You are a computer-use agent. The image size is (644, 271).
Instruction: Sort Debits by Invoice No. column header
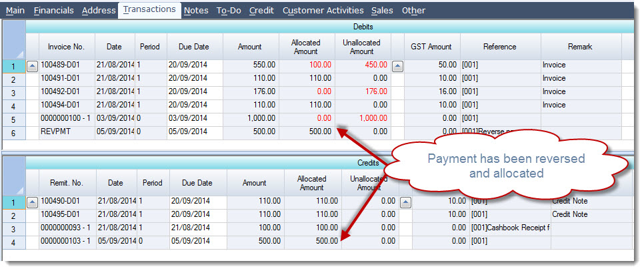click(x=66, y=47)
